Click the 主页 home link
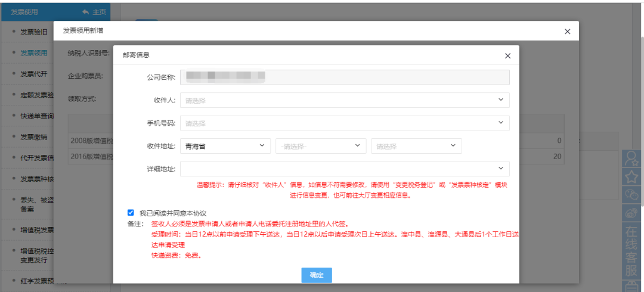644x292 pixels. click(99, 13)
